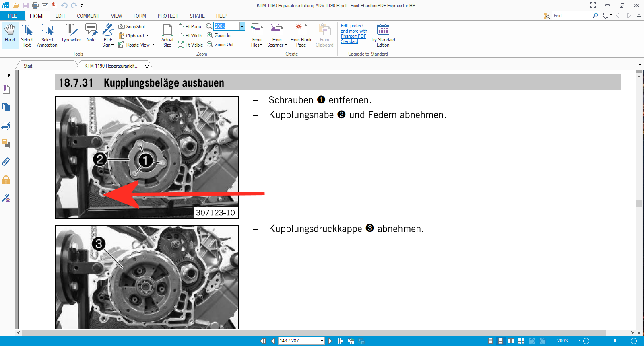The height and width of the screenshot is (346, 644).
Task: Enable single page view mode
Action: [x=490, y=341]
